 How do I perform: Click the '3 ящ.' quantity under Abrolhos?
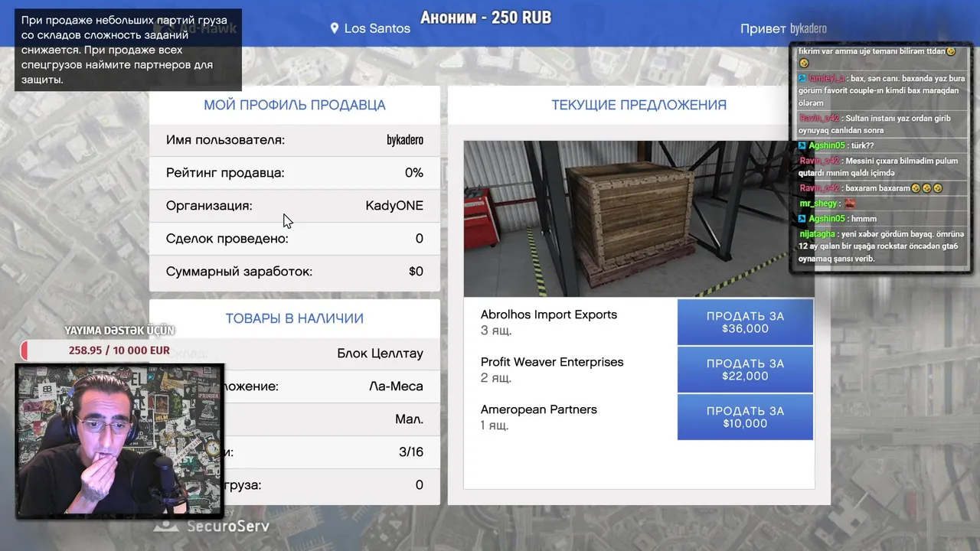(x=496, y=331)
